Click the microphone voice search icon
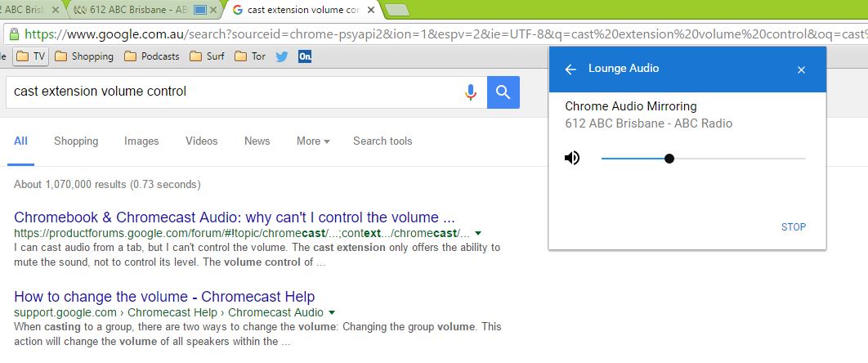This screenshot has height=363, width=868. (x=471, y=92)
